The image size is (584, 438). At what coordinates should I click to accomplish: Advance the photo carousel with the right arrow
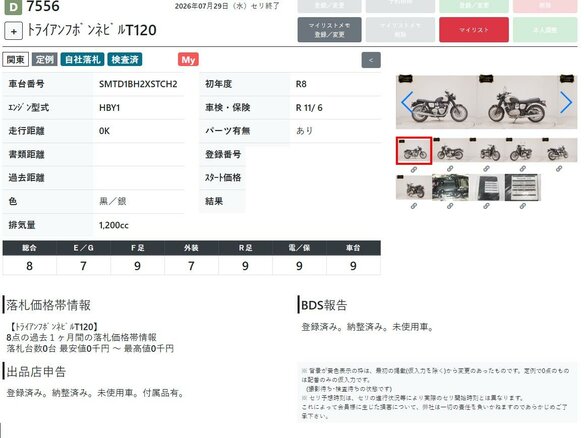pos(566,102)
